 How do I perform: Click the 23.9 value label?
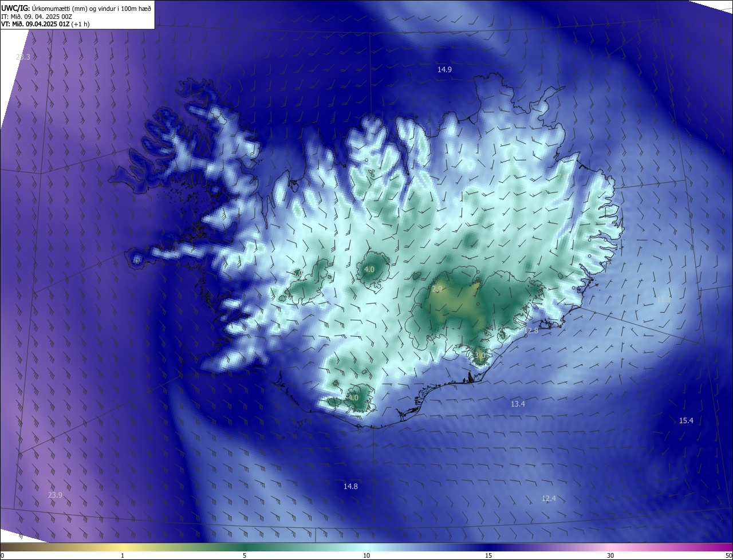[x=55, y=495]
